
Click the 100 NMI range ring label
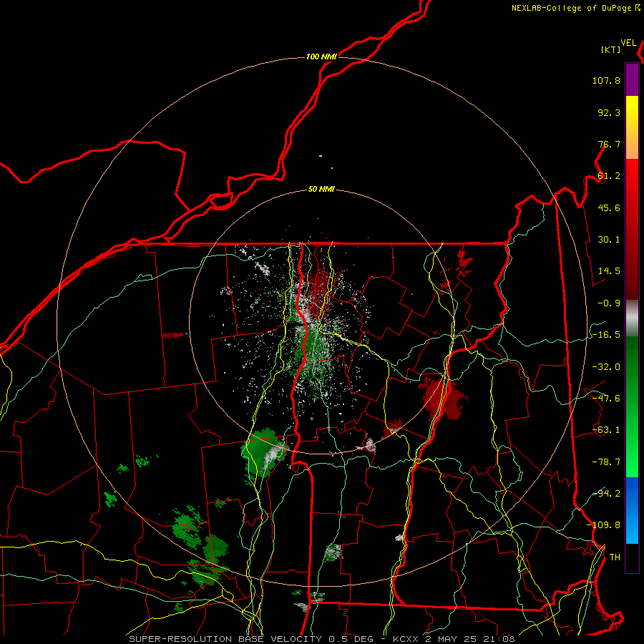point(321,57)
